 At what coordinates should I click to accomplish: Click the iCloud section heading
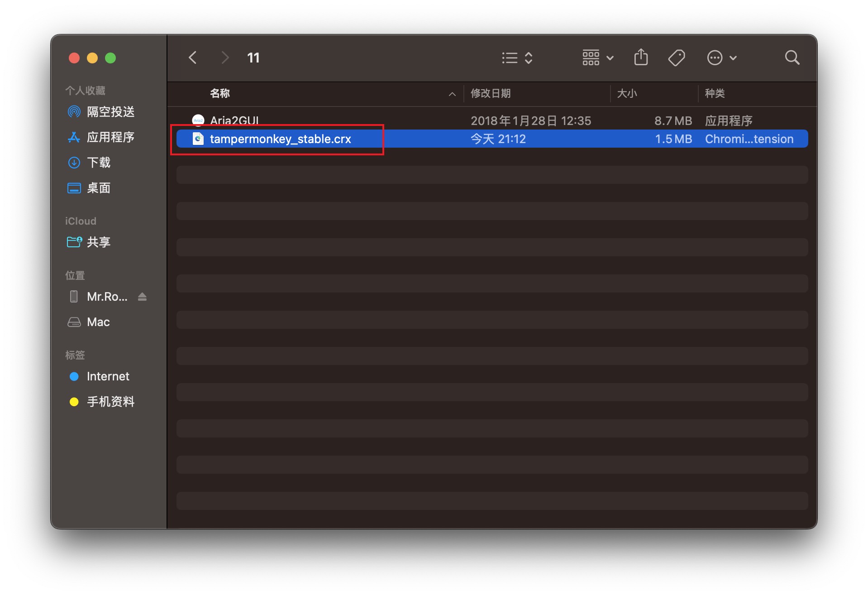pos(81,221)
